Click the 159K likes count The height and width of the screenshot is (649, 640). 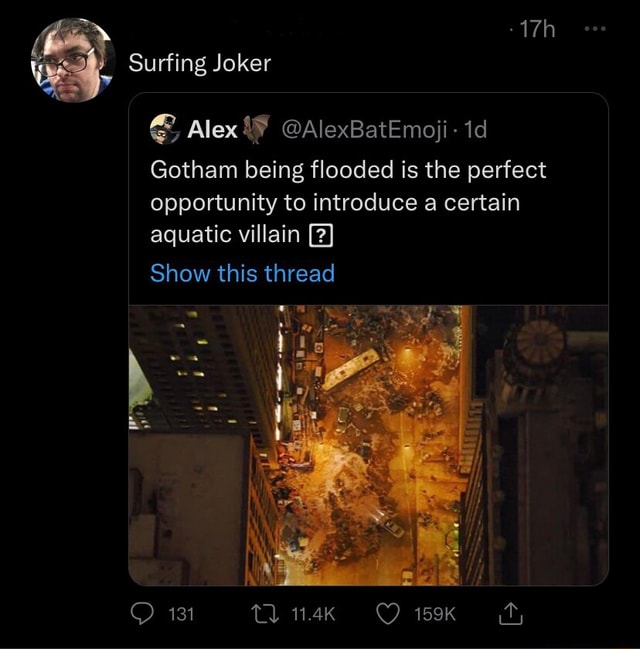[435, 614]
